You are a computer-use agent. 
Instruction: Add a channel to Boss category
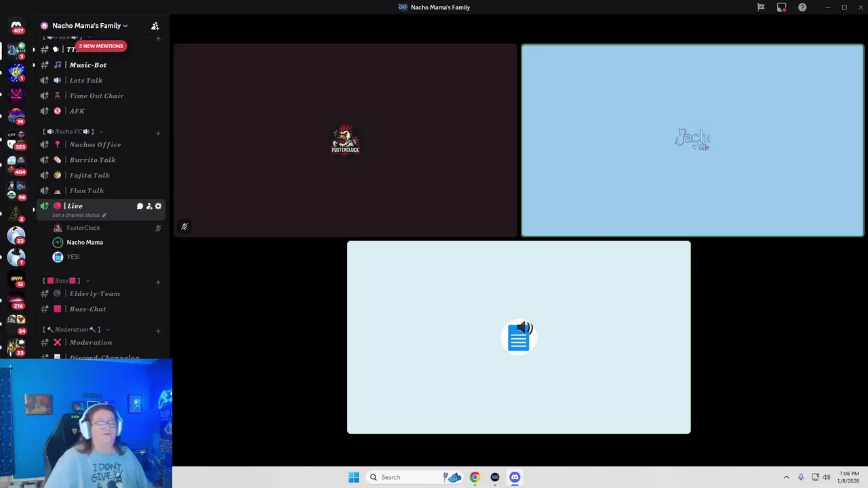click(x=158, y=282)
